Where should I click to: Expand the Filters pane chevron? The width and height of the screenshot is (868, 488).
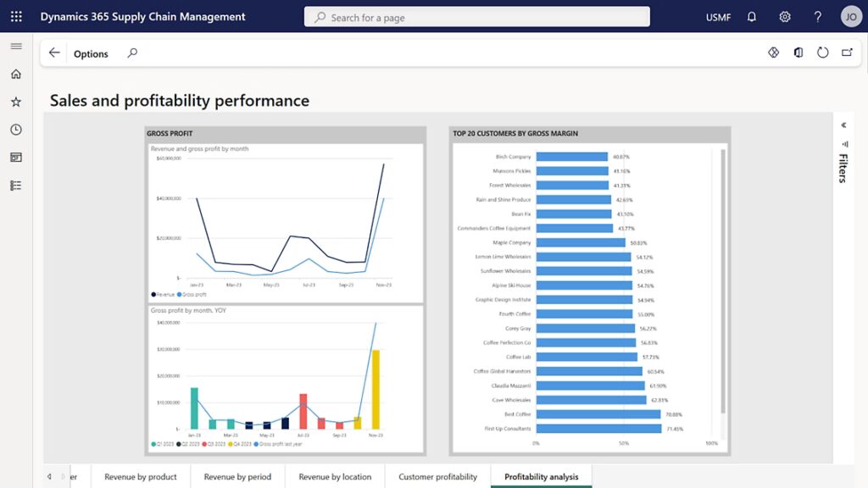point(843,125)
